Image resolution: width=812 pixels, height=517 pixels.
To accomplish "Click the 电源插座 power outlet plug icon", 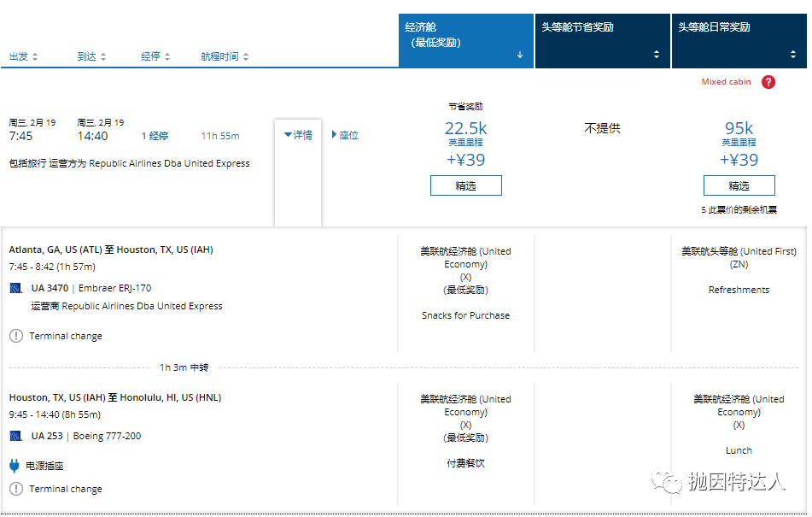I will click(x=15, y=466).
